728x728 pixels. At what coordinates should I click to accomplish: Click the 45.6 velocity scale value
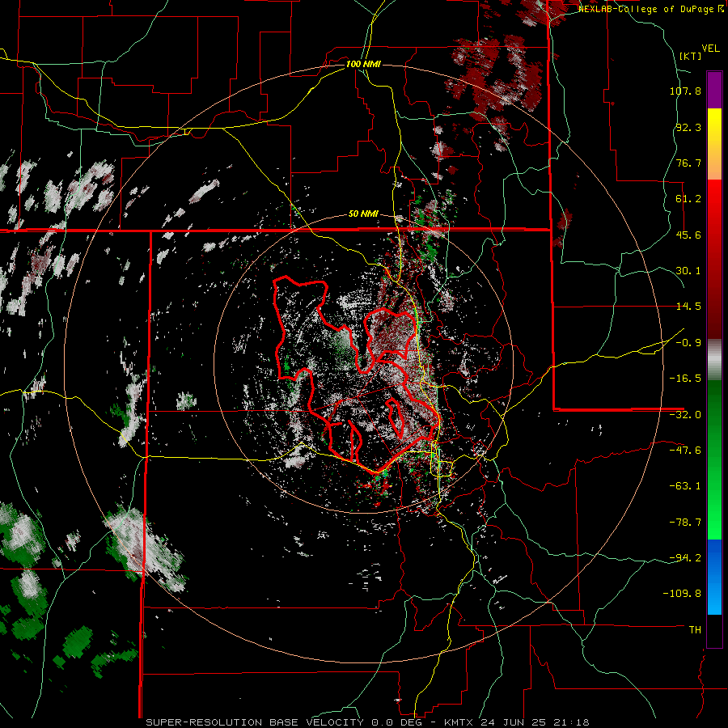(688, 235)
